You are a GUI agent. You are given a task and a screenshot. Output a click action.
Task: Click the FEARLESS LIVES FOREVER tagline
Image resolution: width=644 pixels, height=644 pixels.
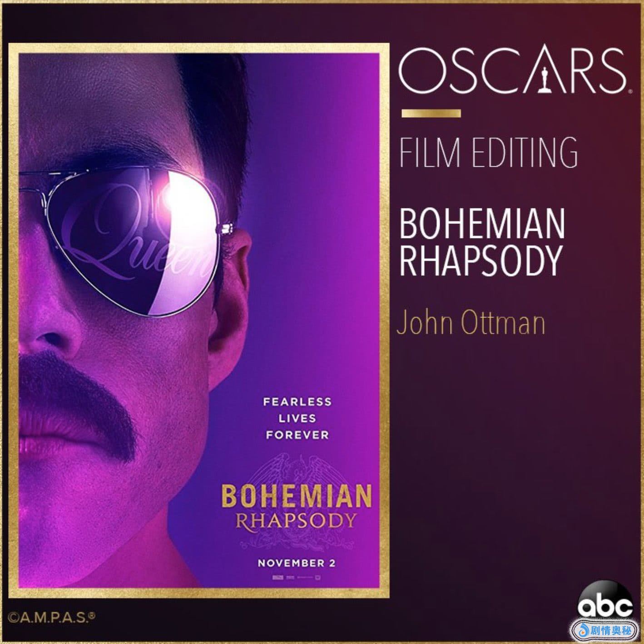(x=297, y=418)
